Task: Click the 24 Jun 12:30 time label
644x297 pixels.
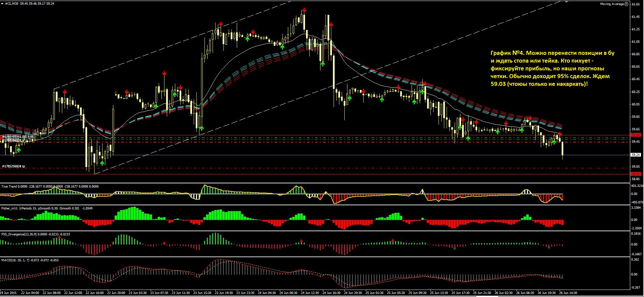Action: pyautogui.click(x=310, y=293)
